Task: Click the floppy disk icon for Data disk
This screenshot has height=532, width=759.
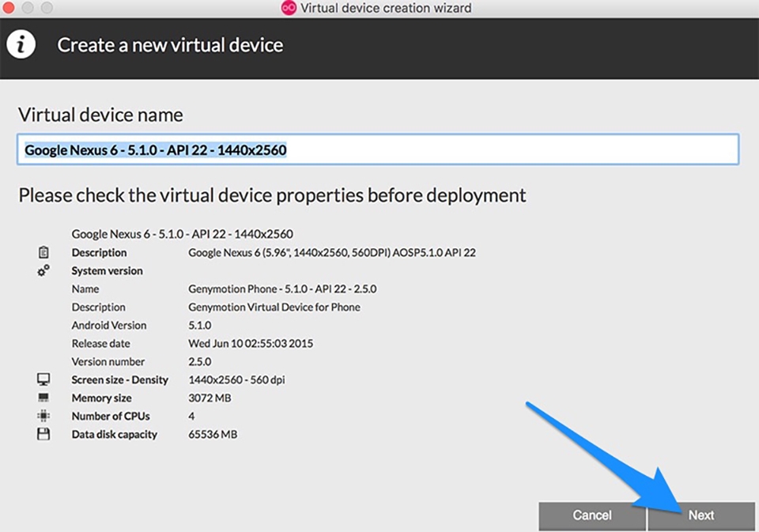Action: pos(43,434)
